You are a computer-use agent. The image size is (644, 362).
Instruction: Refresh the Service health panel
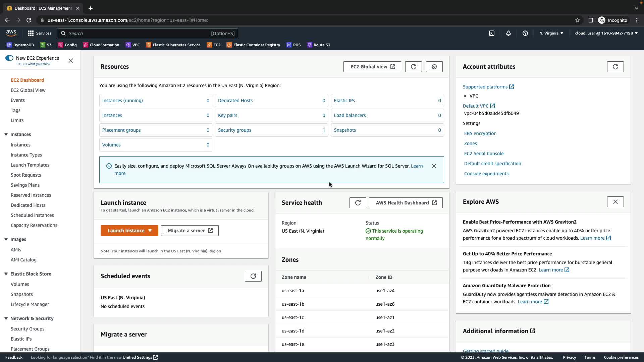[x=358, y=203]
